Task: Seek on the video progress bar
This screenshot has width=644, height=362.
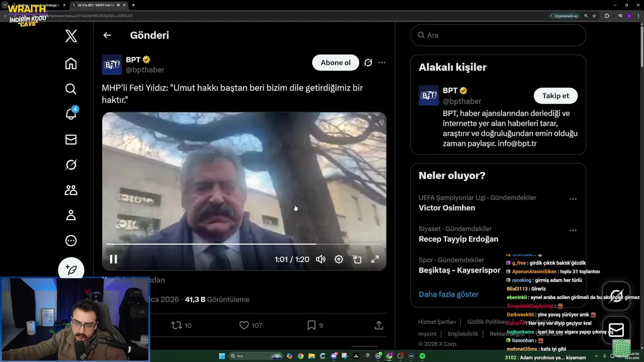Action: (x=244, y=244)
